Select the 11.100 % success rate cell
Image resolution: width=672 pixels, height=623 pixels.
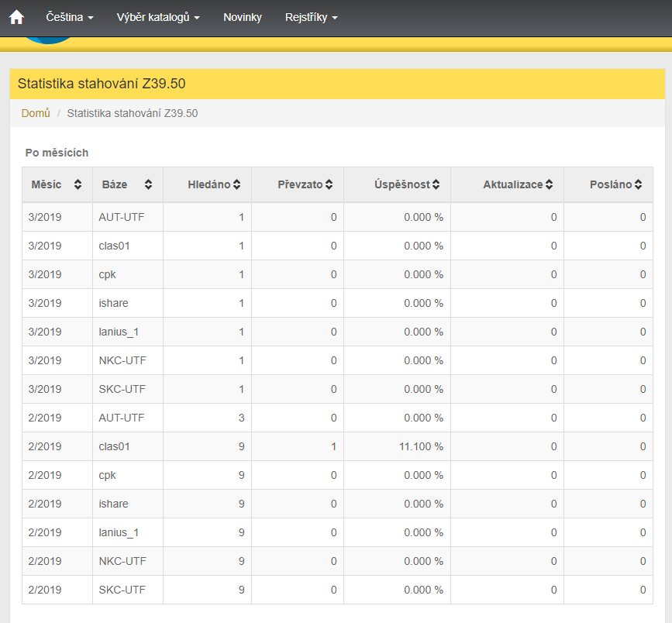tap(423, 446)
